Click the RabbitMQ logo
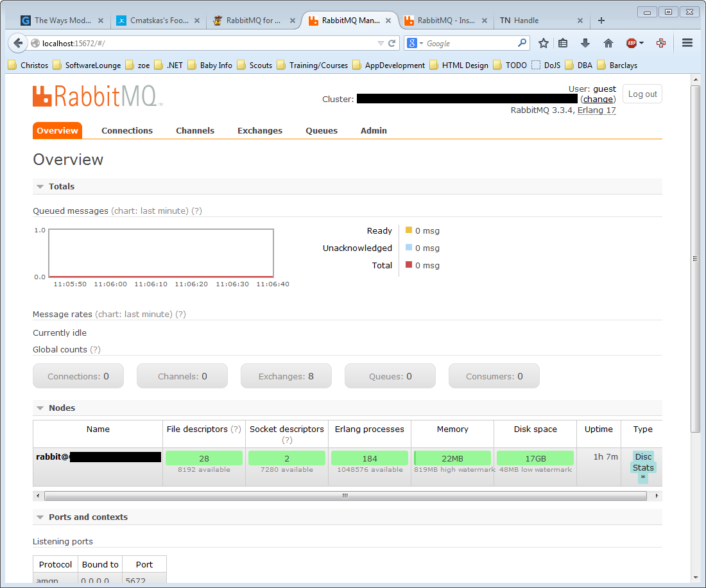Image resolution: width=706 pixels, height=588 pixels. tap(98, 96)
